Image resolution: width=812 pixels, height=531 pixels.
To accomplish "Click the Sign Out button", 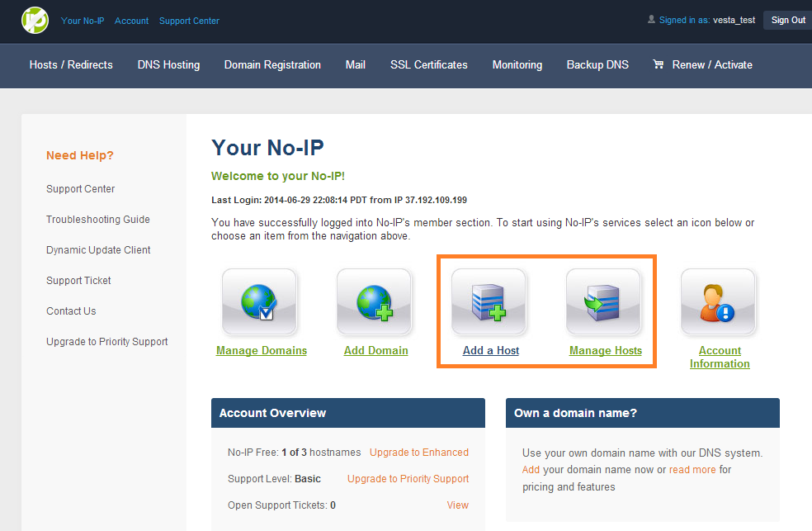I will (788, 20).
